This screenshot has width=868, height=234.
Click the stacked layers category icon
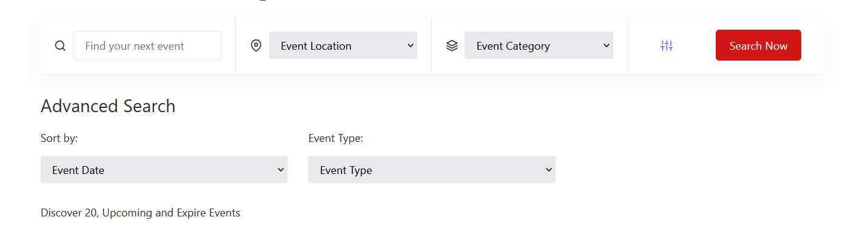click(x=452, y=45)
